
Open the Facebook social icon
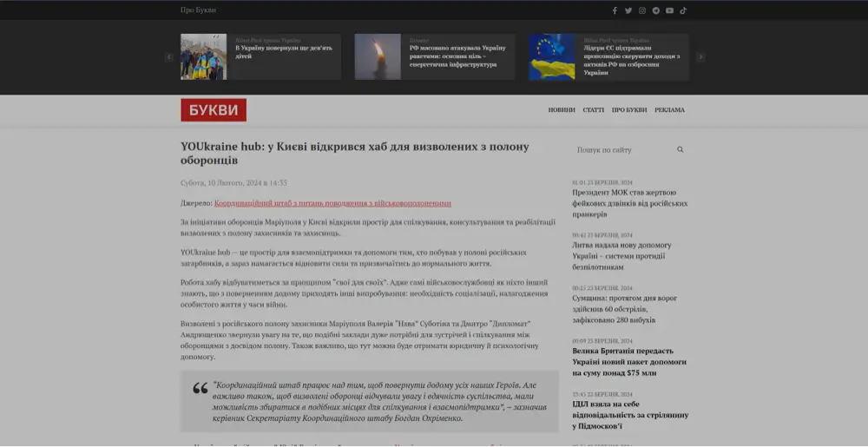click(615, 10)
